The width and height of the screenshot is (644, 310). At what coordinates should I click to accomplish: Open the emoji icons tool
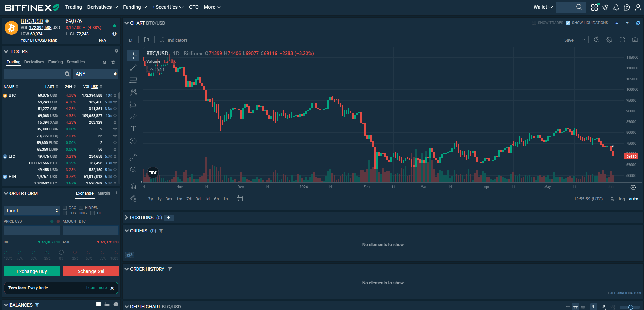pos(133,141)
